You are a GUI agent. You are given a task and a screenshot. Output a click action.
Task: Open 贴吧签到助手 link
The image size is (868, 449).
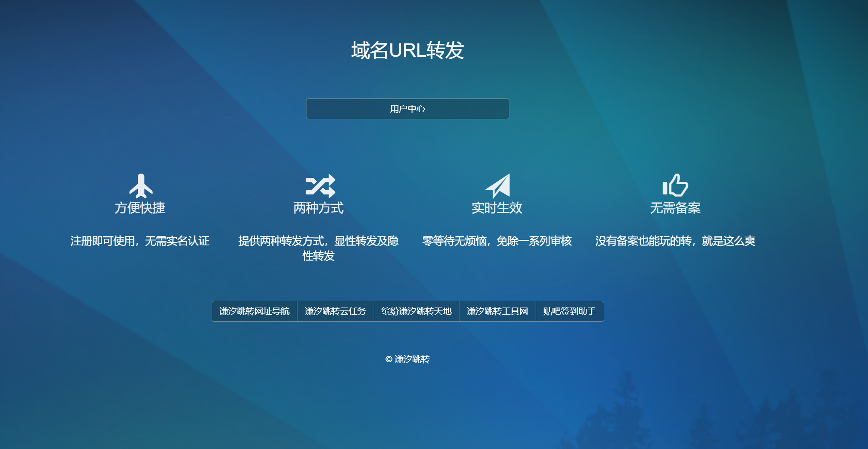tap(570, 311)
